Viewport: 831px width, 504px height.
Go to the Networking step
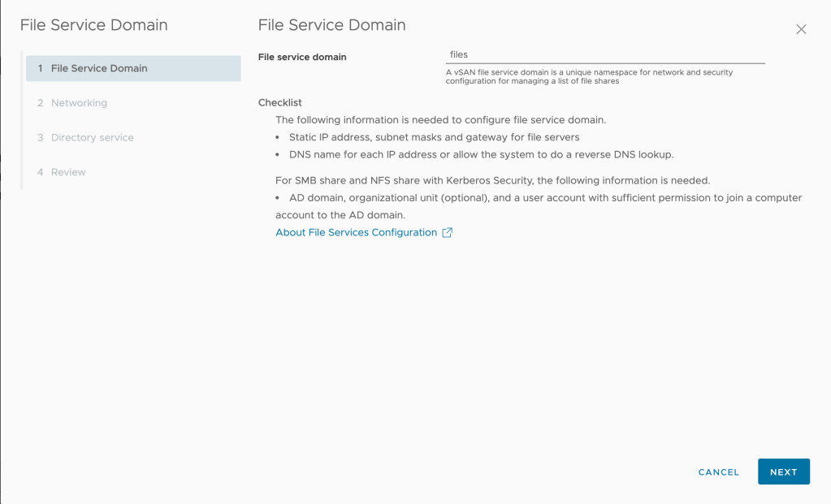click(79, 103)
